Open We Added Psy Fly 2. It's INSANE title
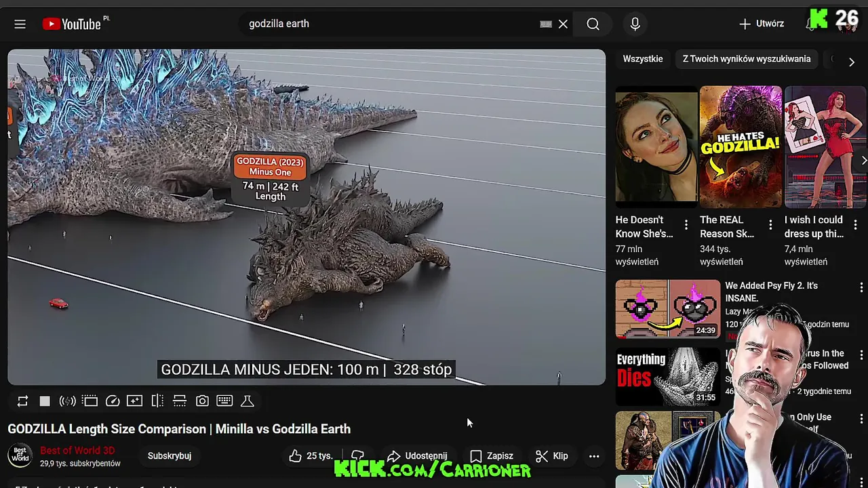 tap(772, 292)
